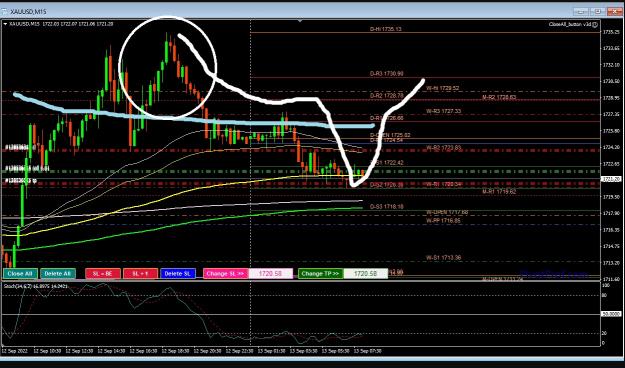The width and height of the screenshot is (625, 368).
Task: Click the blue Delete SL button
Action: tap(178, 274)
